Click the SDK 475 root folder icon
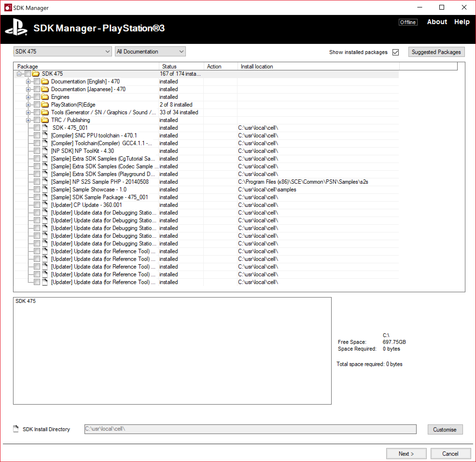 pos(36,74)
